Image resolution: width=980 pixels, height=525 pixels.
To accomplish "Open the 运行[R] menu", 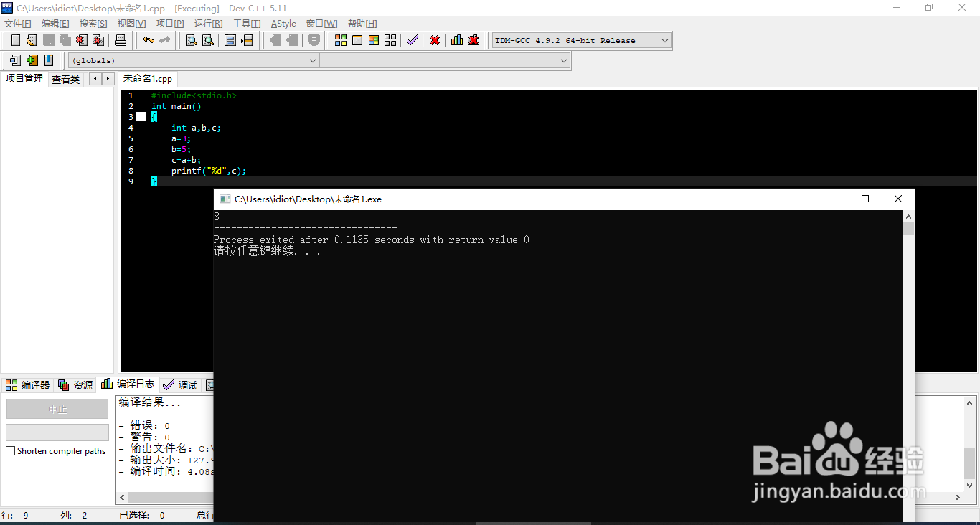I will (208, 24).
